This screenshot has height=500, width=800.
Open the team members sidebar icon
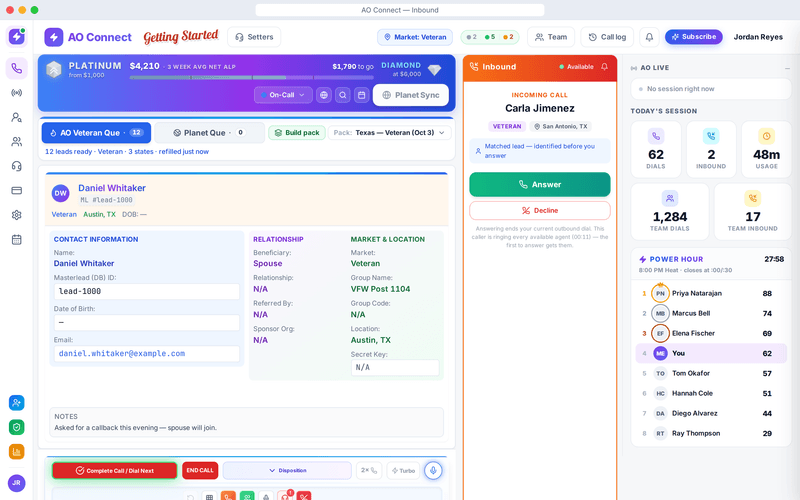(x=16, y=142)
